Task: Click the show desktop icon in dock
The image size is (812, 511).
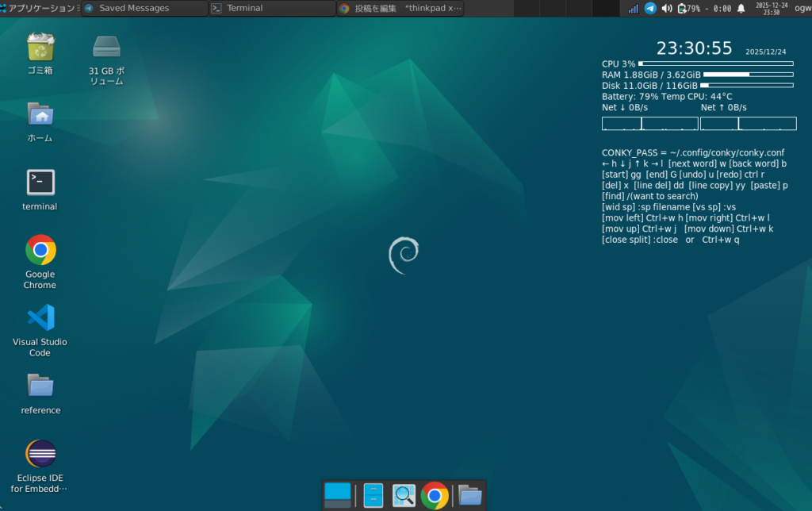Action: pyautogui.click(x=338, y=495)
